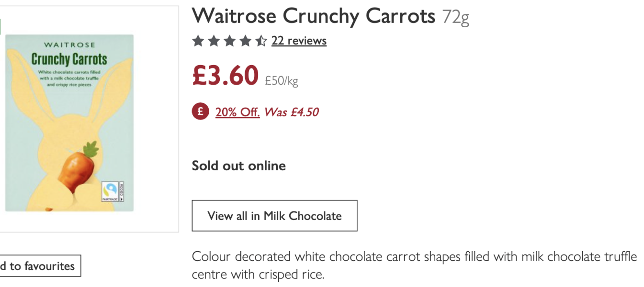The width and height of the screenshot is (644, 287).
Task: Click the first star in the rating
Action: coord(198,41)
